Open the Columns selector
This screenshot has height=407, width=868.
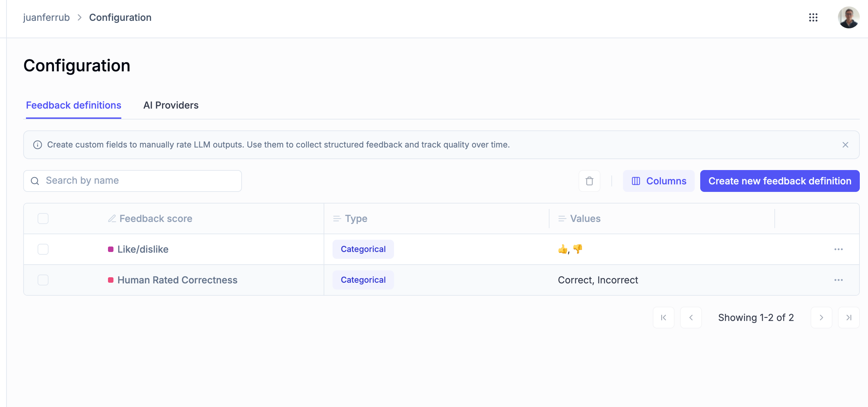tap(659, 181)
